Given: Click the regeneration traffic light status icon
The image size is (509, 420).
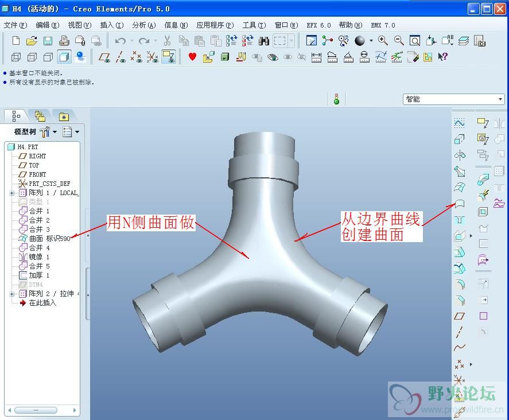Looking at the screenshot, I should 337,99.
